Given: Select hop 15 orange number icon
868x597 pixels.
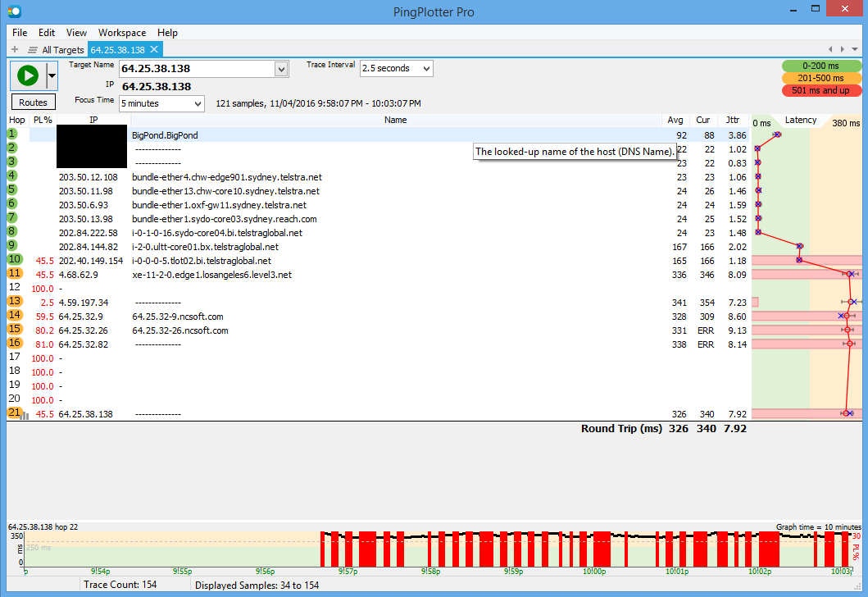Looking at the screenshot, I should (15, 329).
